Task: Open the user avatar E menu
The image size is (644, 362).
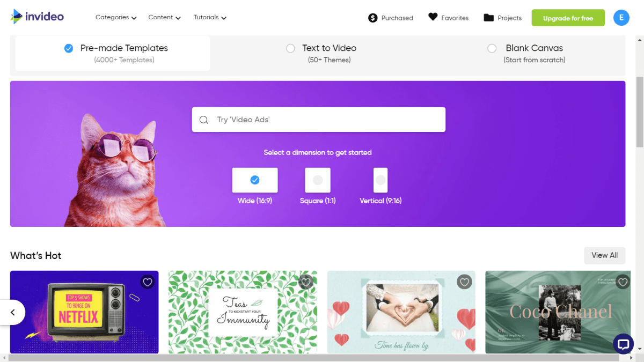Action: point(621,18)
